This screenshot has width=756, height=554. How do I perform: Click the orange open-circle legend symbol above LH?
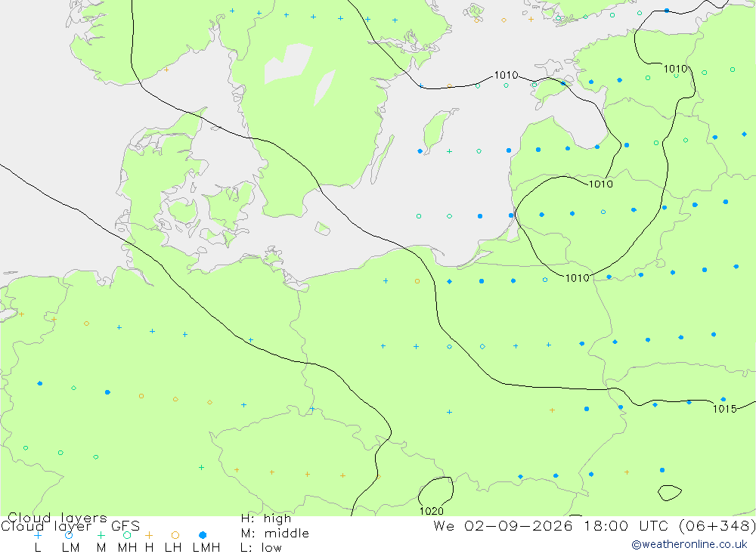pyautogui.click(x=175, y=535)
